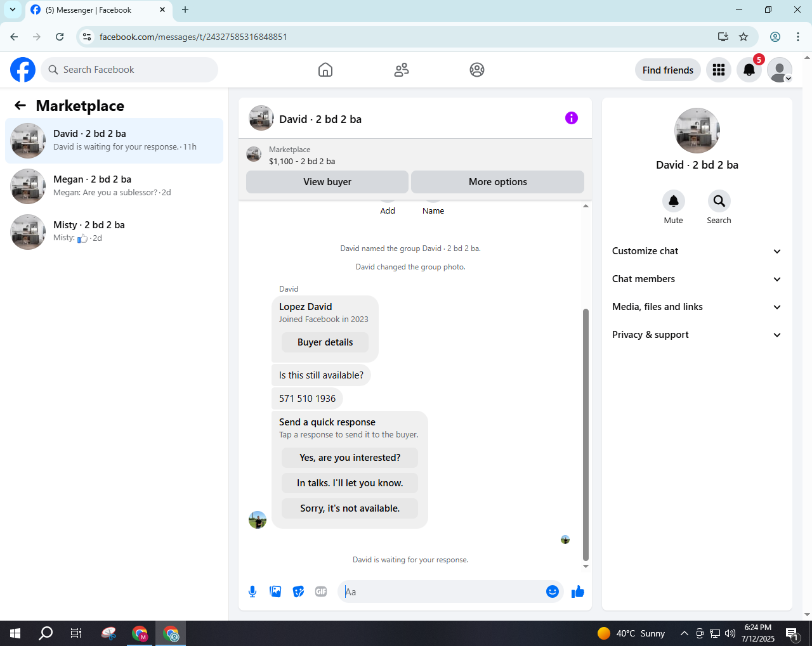Click the chat scrollbar up arrow
The width and height of the screenshot is (812, 646).
pyautogui.click(x=586, y=205)
